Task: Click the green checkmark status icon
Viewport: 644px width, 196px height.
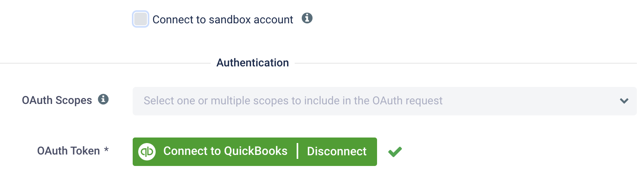Action: click(x=395, y=152)
